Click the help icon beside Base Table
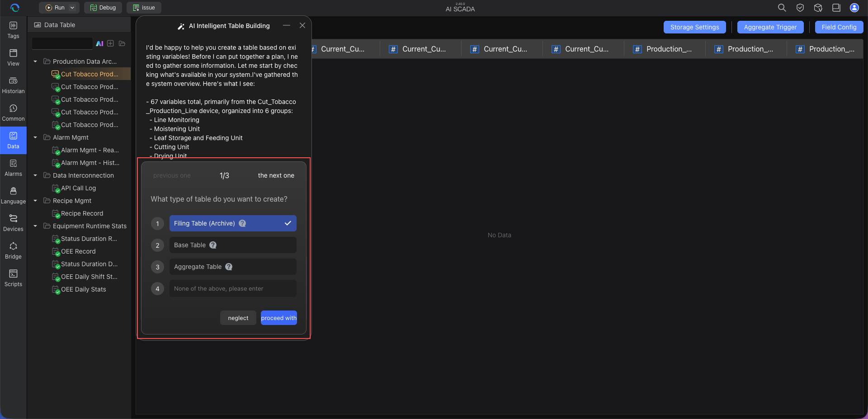This screenshot has width=868, height=419. 213,245
